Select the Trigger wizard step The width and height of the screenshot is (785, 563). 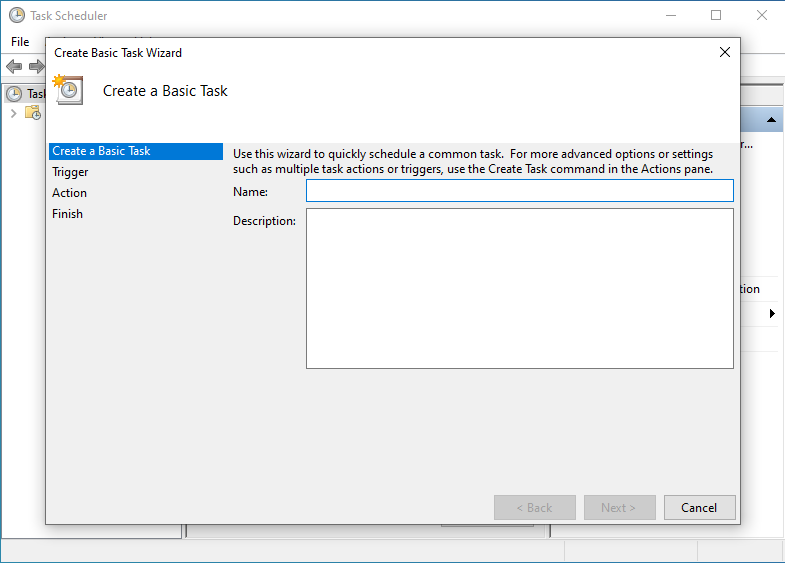click(x=70, y=172)
